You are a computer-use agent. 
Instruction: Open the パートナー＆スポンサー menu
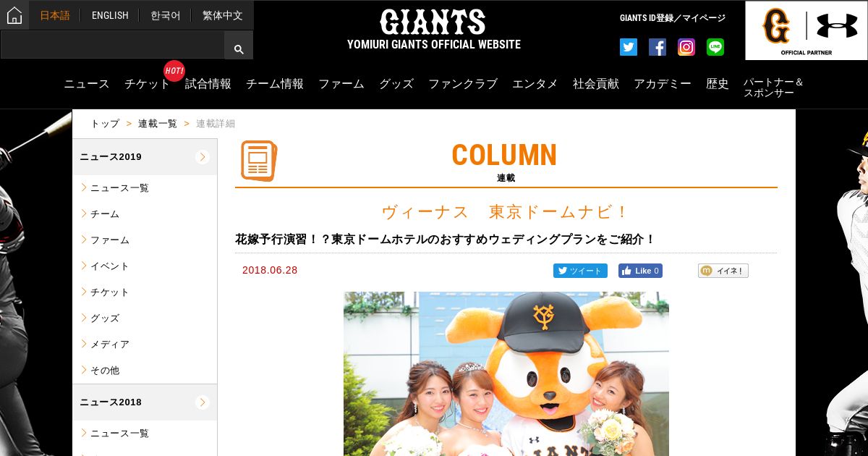(774, 88)
